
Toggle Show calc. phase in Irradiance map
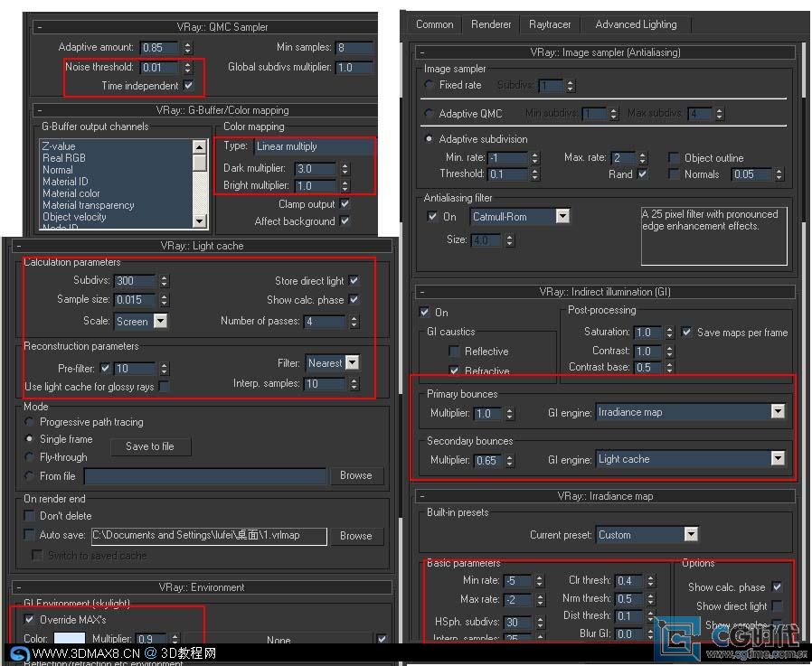click(777, 586)
